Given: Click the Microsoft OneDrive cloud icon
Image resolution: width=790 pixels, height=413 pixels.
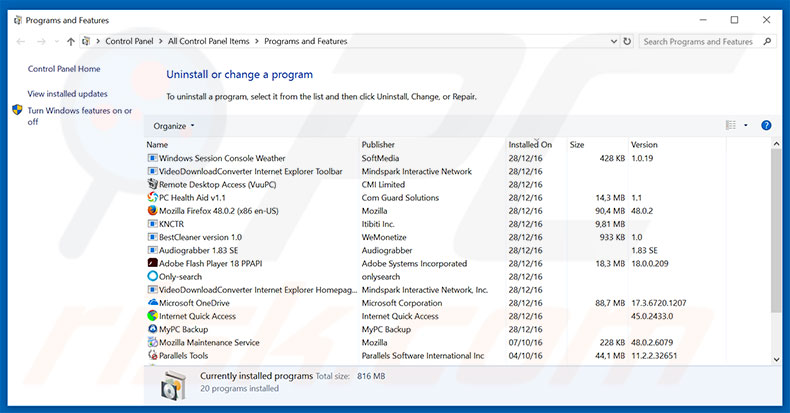Looking at the screenshot, I should click(152, 303).
